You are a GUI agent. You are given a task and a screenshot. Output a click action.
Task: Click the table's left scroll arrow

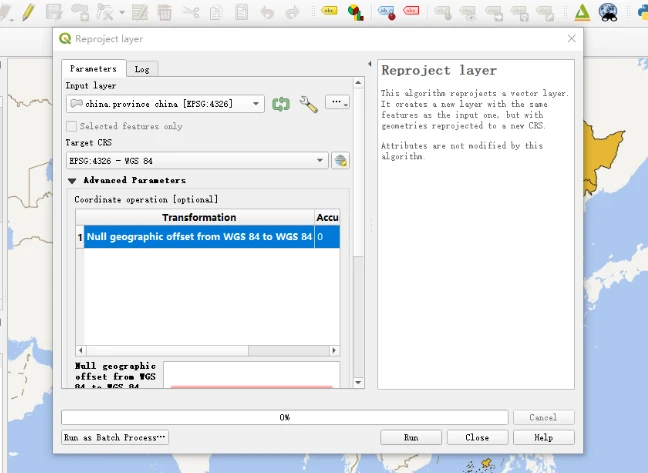tap(81, 351)
